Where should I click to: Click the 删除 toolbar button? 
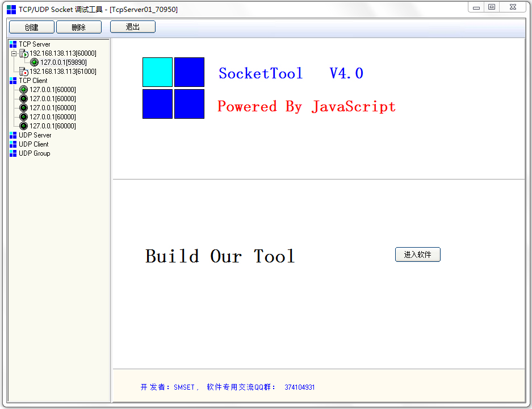[x=78, y=27]
